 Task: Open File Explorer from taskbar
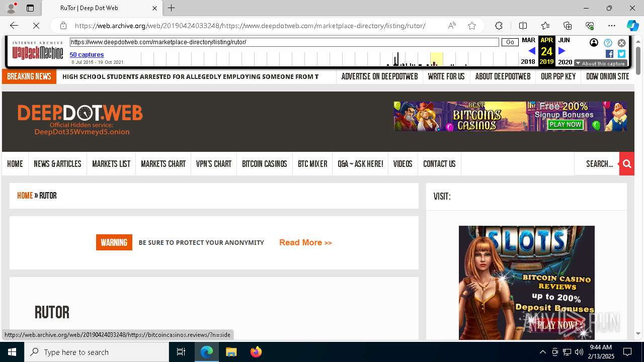click(x=231, y=352)
